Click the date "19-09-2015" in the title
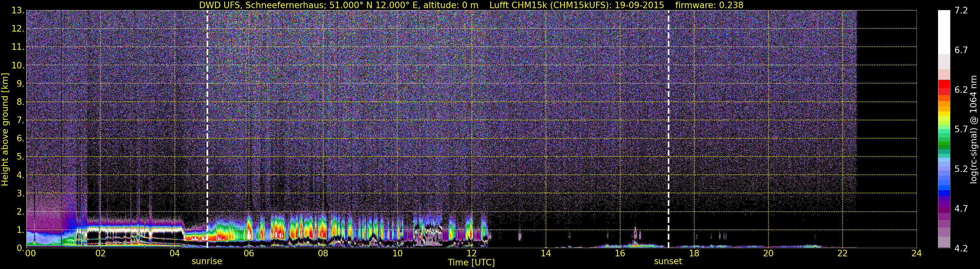The width and height of the screenshot is (980, 269). click(x=639, y=5)
